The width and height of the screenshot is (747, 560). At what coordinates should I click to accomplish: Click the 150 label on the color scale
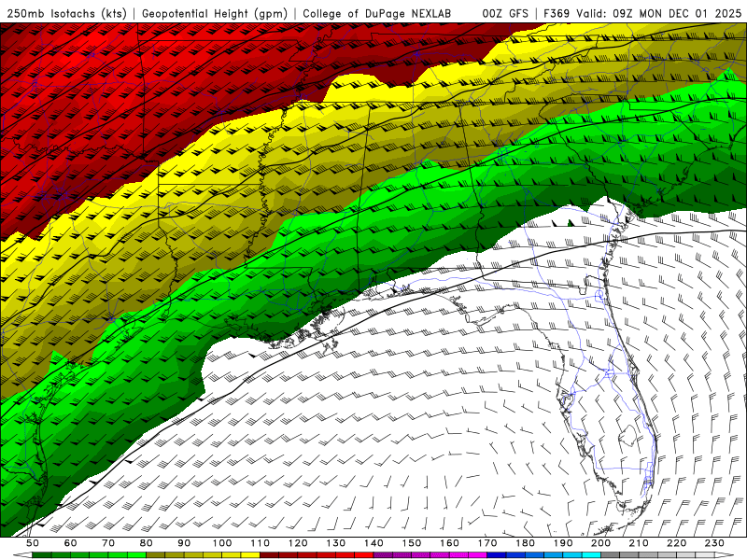click(x=412, y=543)
